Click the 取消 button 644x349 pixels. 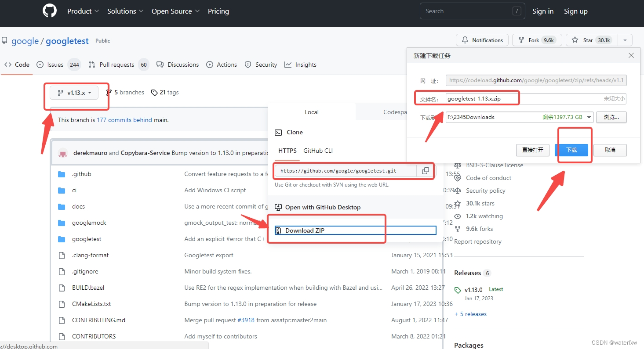pyautogui.click(x=610, y=150)
